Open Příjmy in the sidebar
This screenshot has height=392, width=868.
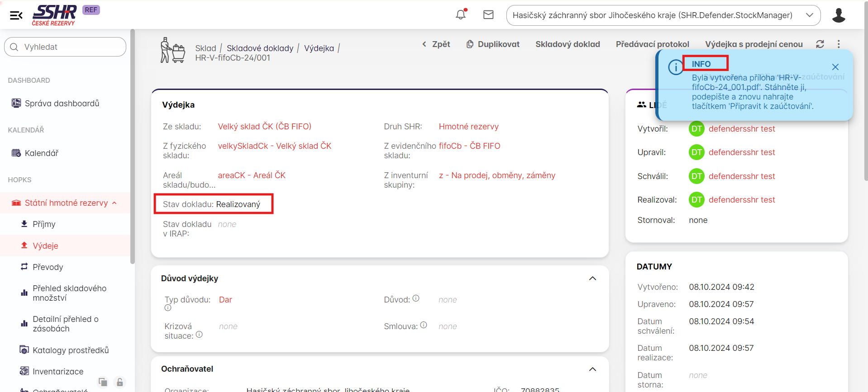(x=44, y=224)
